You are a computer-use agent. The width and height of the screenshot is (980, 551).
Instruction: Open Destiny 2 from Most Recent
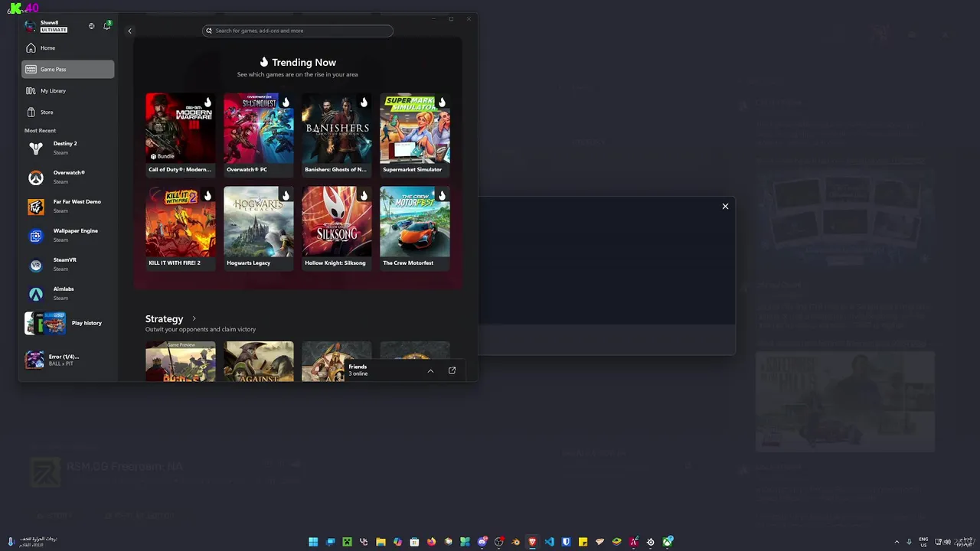68,148
